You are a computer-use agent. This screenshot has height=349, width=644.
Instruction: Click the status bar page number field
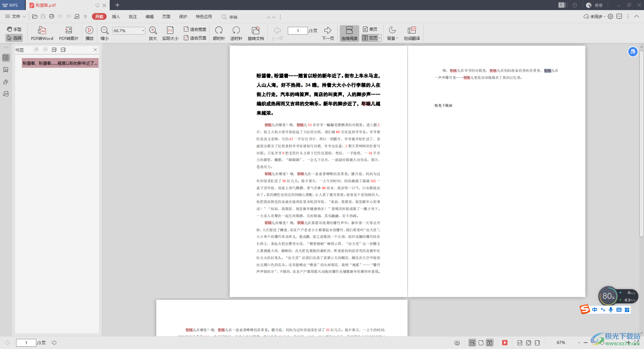tap(26, 343)
